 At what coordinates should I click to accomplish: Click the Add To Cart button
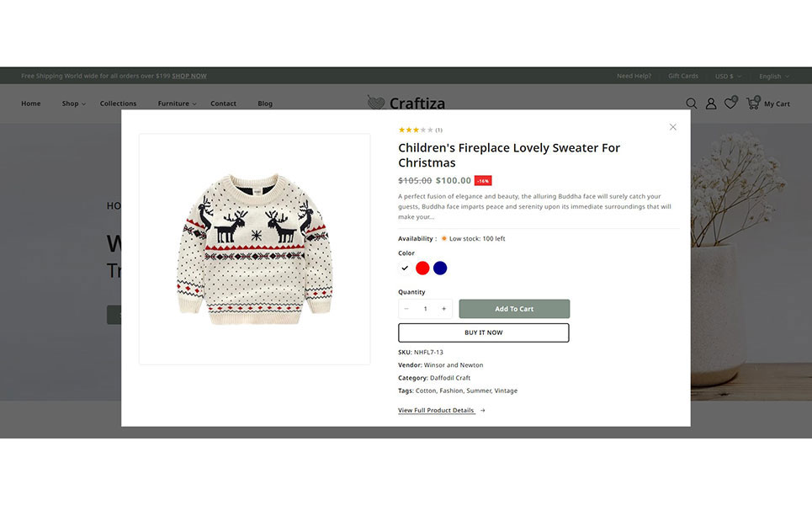514,309
